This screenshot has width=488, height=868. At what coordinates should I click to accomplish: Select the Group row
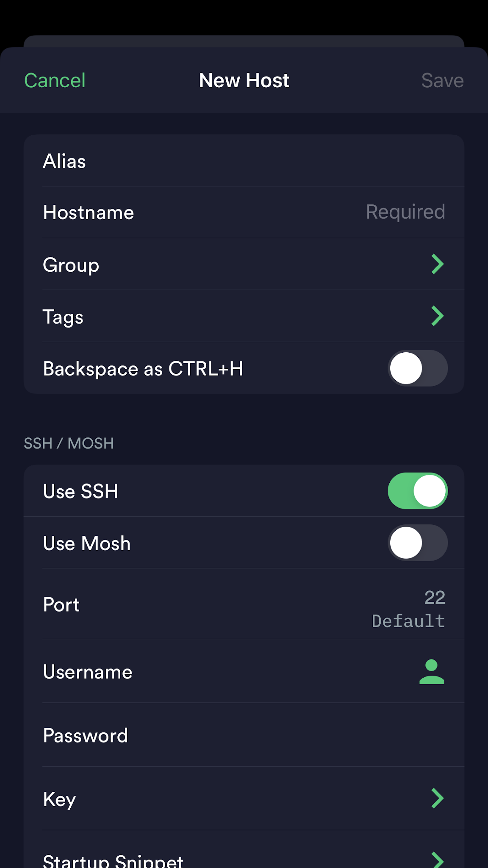point(71,265)
